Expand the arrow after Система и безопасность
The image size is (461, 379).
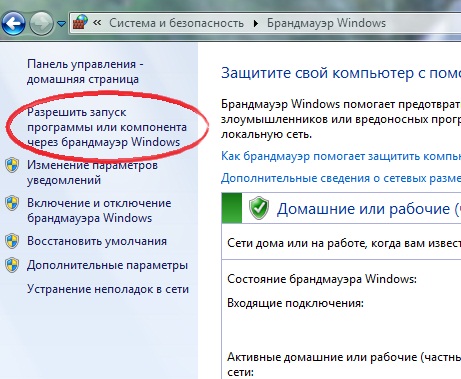point(256,23)
